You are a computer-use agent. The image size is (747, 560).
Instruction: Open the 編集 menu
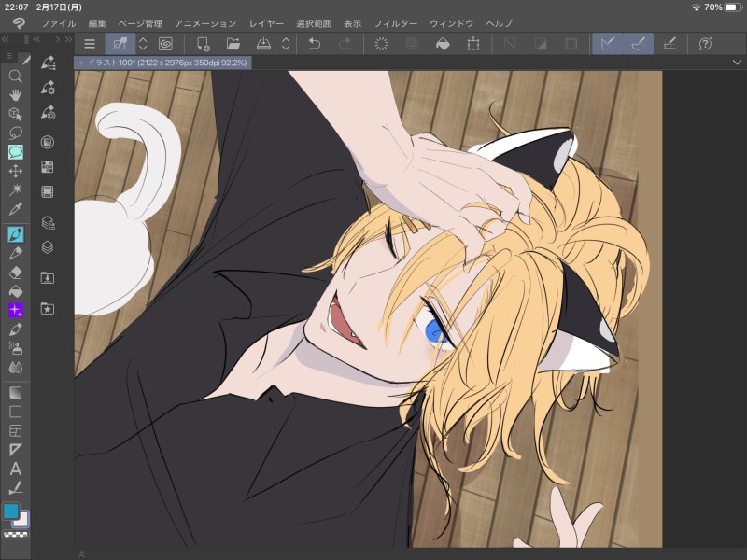pyautogui.click(x=97, y=23)
